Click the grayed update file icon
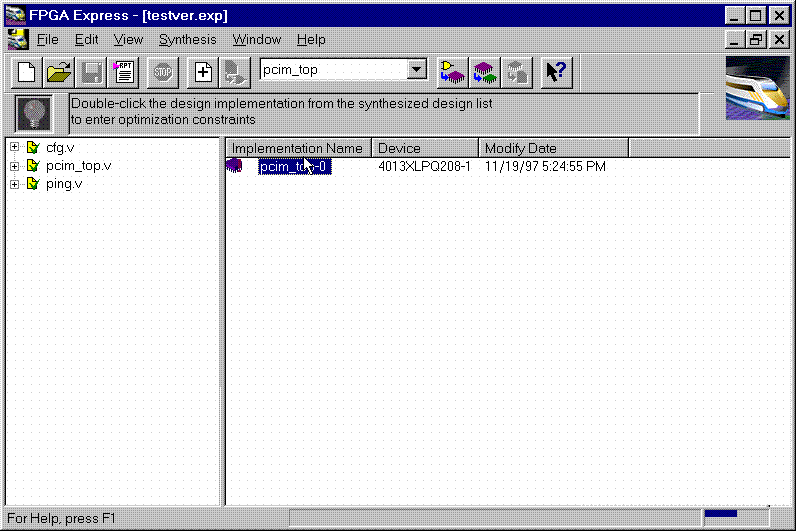Screen dimensions: 796x531 [x=235, y=73]
